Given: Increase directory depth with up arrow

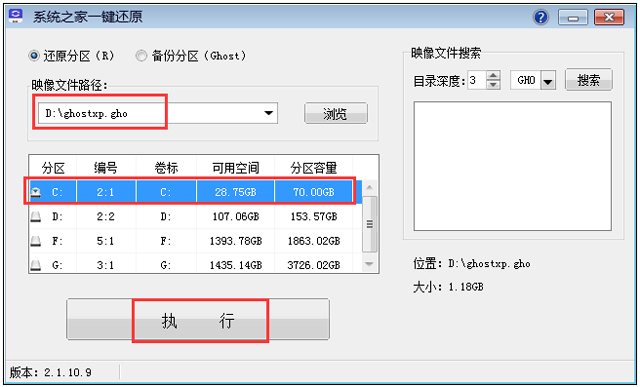Looking at the screenshot, I should coord(493,76).
